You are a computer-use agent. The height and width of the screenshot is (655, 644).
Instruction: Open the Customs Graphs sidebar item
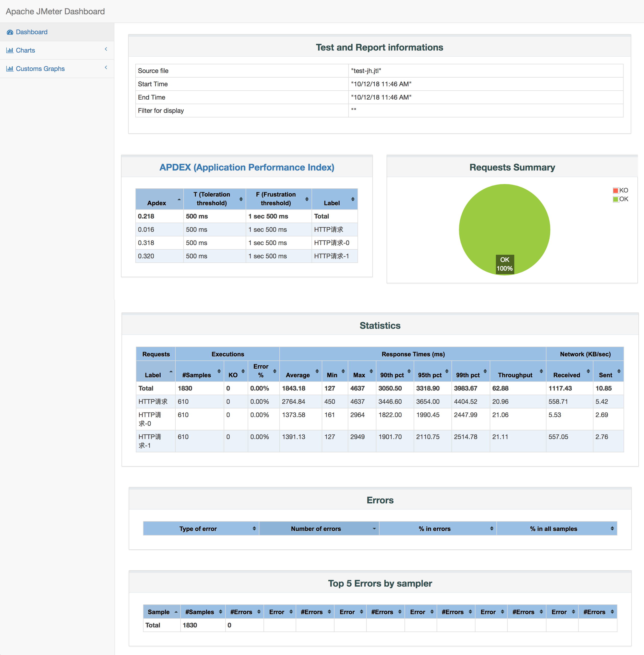coord(57,69)
